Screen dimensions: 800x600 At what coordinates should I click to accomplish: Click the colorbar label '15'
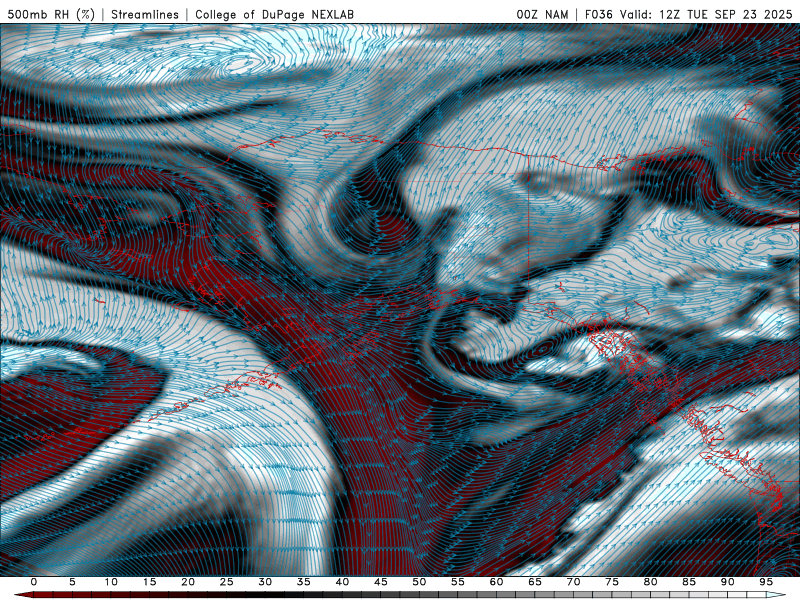pos(149,582)
